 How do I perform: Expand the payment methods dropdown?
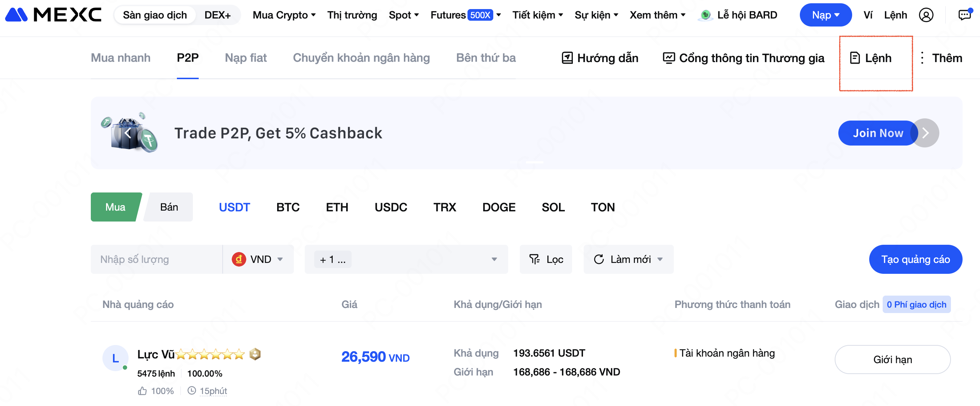point(494,259)
